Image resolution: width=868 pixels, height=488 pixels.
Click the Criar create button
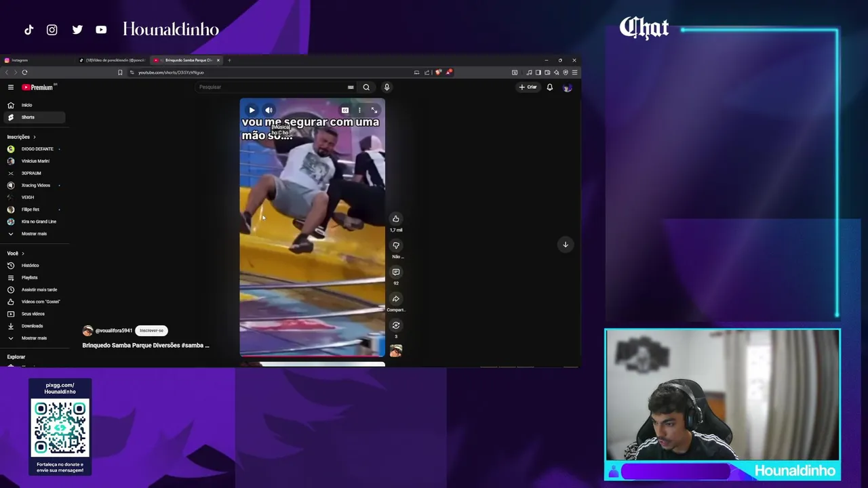point(528,87)
